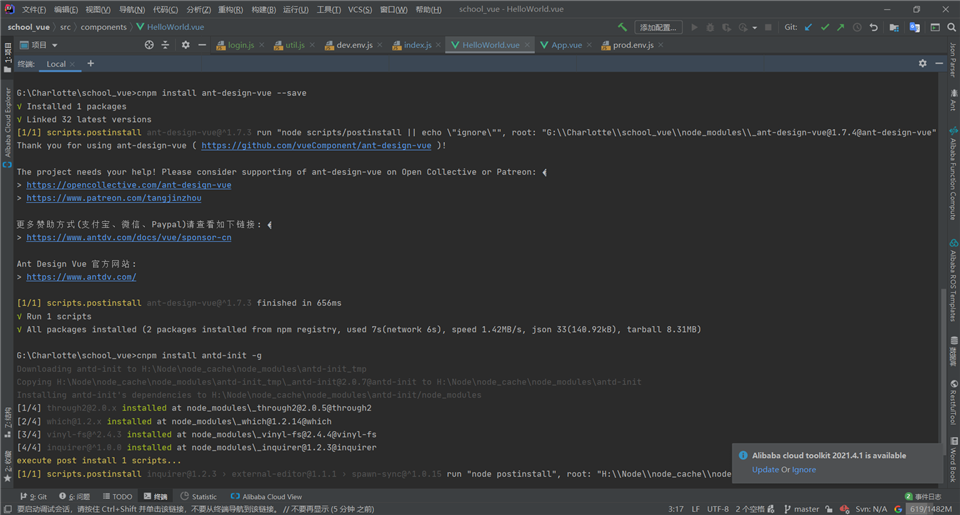
Task: Open the patreon.com/tangjinzhou link
Action: tap(114, 198)
